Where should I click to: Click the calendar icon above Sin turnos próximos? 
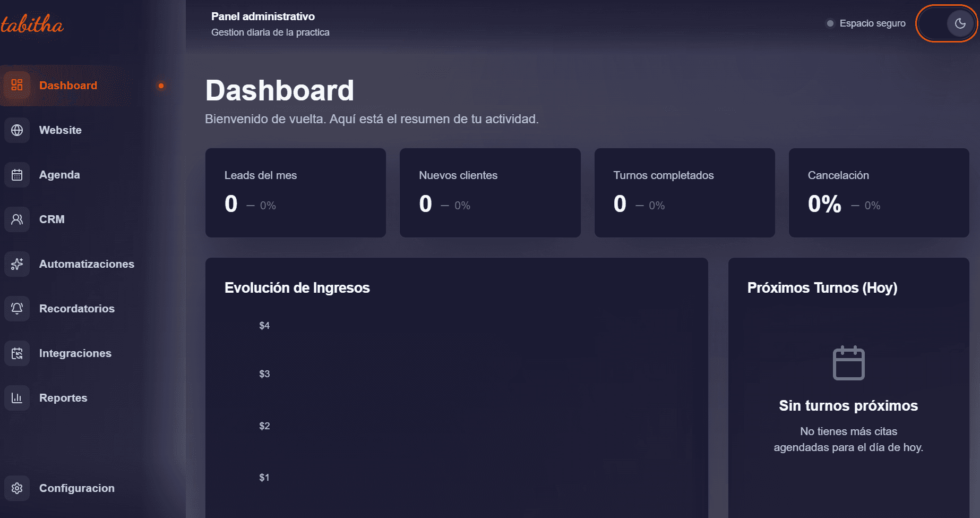tap(848, 363)
